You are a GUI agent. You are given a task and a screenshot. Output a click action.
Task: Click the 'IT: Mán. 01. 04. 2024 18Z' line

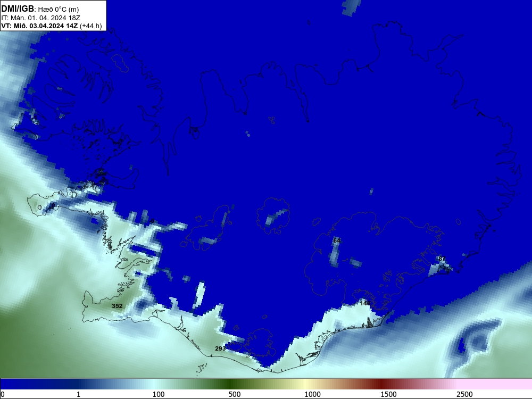coord(41,18)
